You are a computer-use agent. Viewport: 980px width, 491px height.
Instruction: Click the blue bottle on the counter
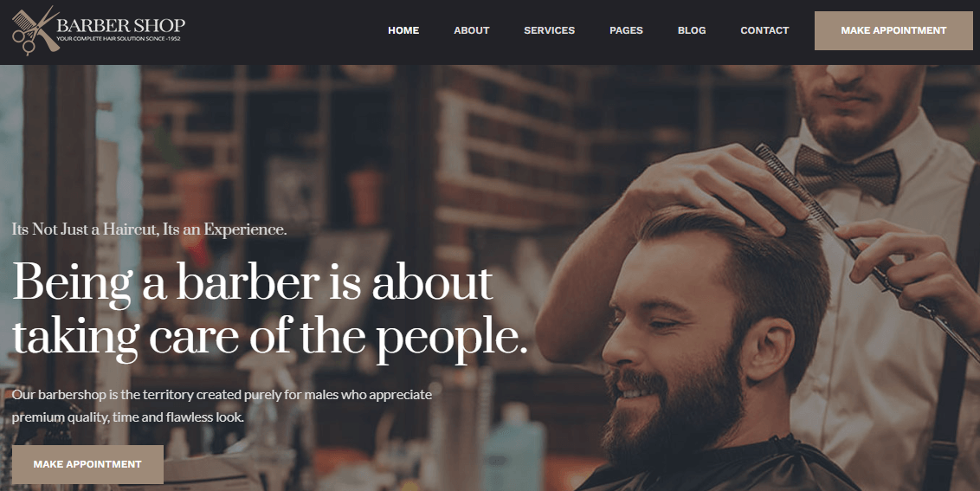pos(513,448)
